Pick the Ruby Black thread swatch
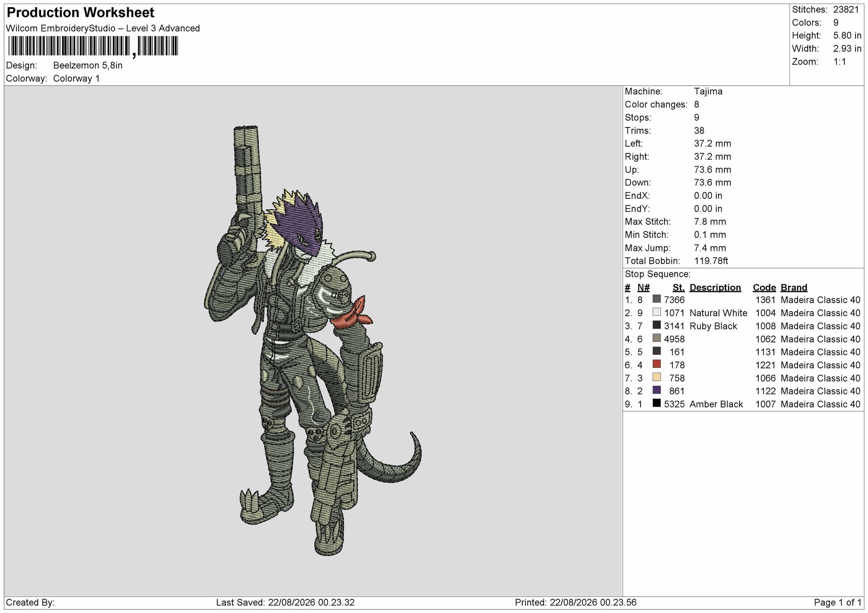The image size is (868, 613). pyautogui.click(x=657, y=325)
